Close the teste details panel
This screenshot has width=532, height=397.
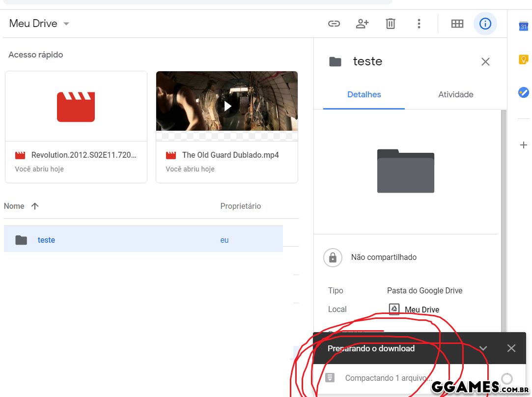pyautogui.click(x=485, y=61)
